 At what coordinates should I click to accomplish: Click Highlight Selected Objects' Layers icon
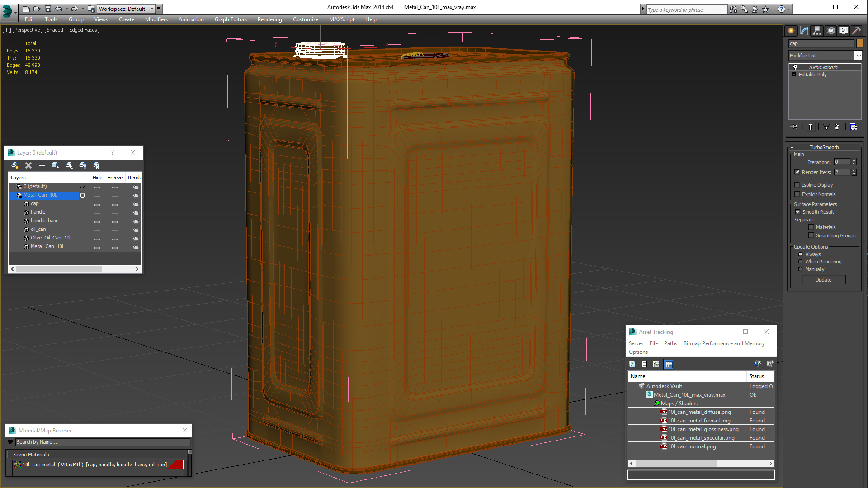pyautogui.click(x=69, y=165)
